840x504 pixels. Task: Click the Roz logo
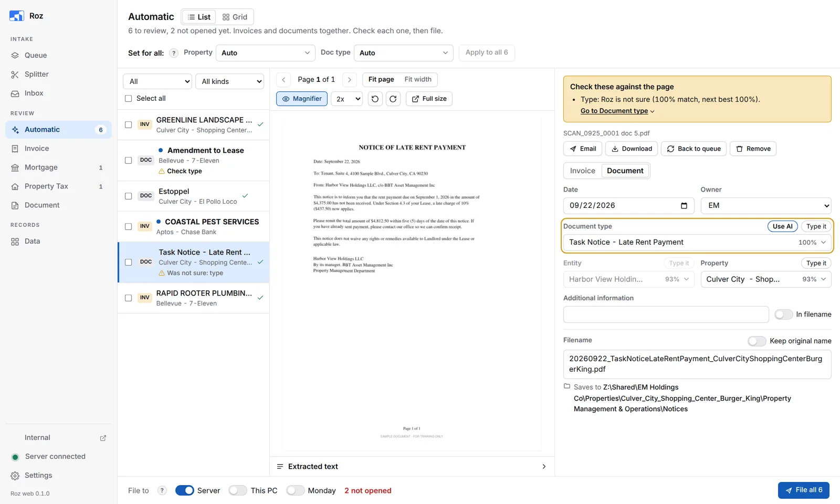[17, 16]
